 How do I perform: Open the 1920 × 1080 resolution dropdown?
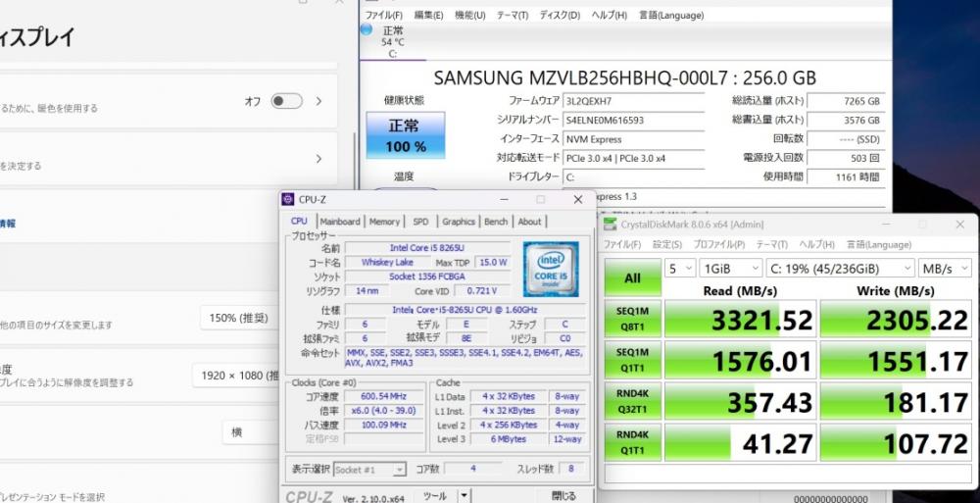tap(236, 376)
